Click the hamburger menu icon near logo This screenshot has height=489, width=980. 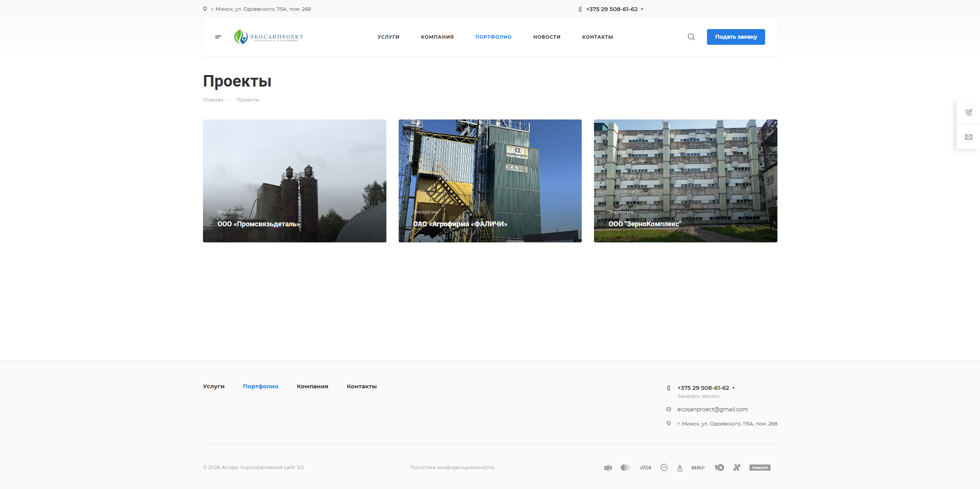coord(218,37)
